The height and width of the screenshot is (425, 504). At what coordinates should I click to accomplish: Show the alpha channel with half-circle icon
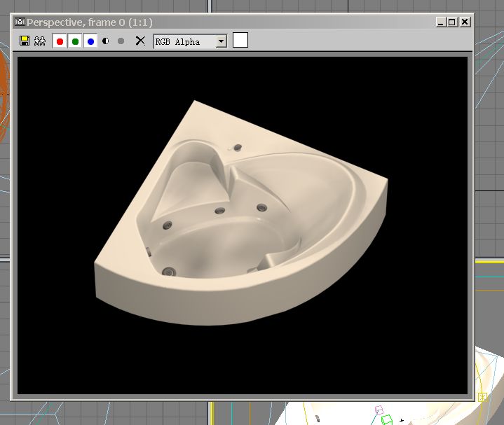106,41
